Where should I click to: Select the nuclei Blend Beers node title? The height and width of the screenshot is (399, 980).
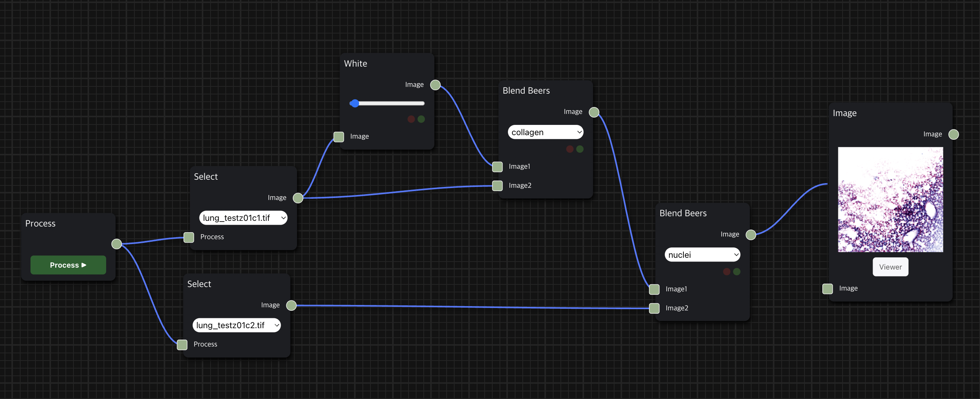[x=683, y=213]
